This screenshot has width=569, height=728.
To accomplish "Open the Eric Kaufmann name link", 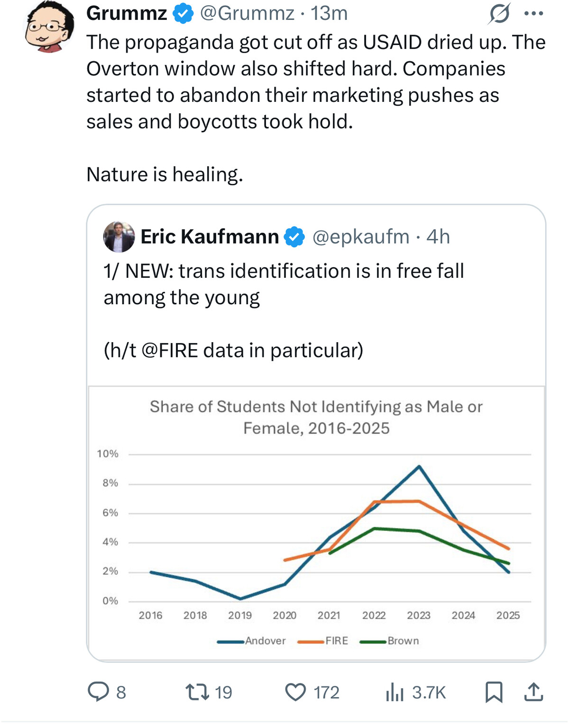I will pyautogui.click(x=210, y=237).
